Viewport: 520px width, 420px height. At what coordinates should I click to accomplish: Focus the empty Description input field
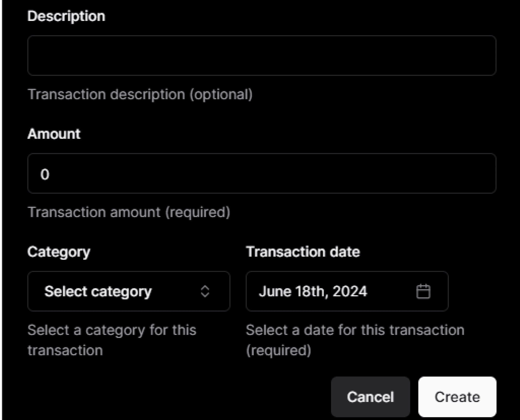coord(262,55)
